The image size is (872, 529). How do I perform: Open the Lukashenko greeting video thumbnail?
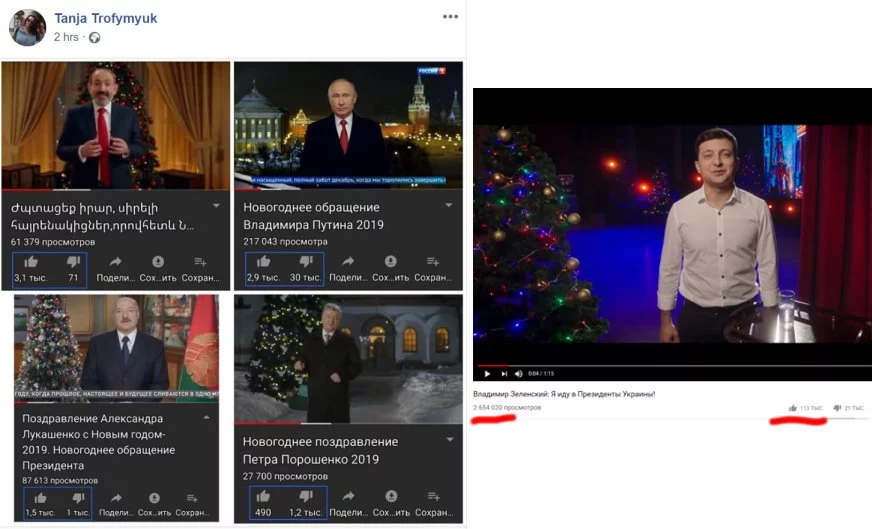(x=116, y=349)
